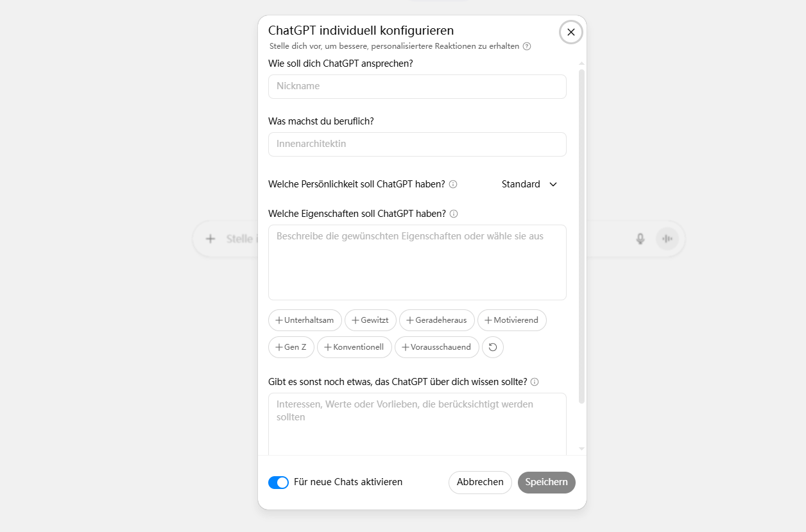Viewport: 806px width, 532px height.
Task: Open the Standard personality dropdown
Action: 529,184
